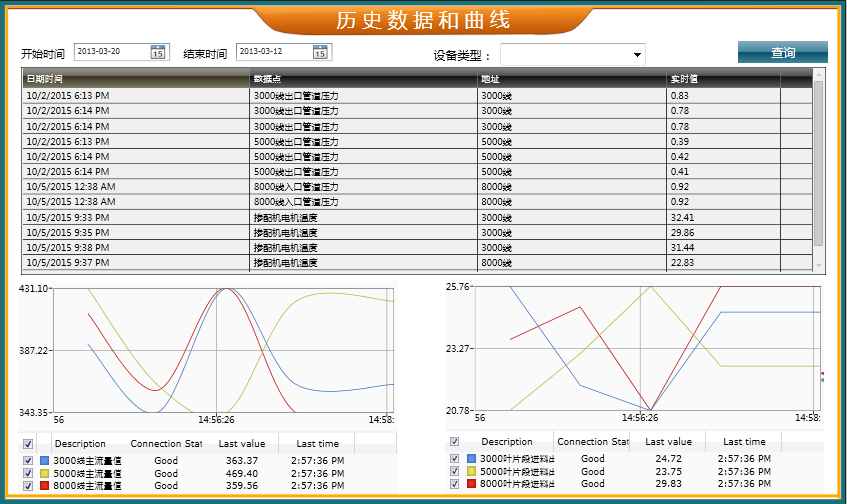The height and width of the screenshot is (504, 847).
Task: Click blue color swatch for 3000线主流量值
Action: coord(44,461)
